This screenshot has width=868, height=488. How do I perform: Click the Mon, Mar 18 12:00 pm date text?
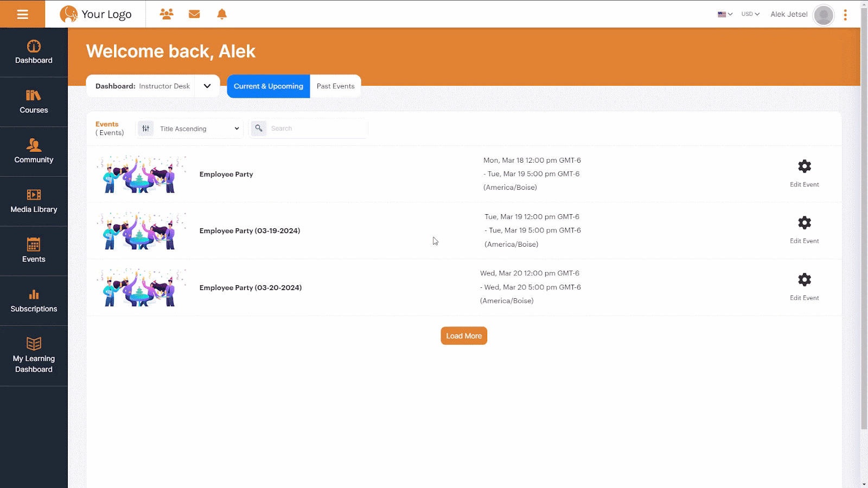coord(532,160)
